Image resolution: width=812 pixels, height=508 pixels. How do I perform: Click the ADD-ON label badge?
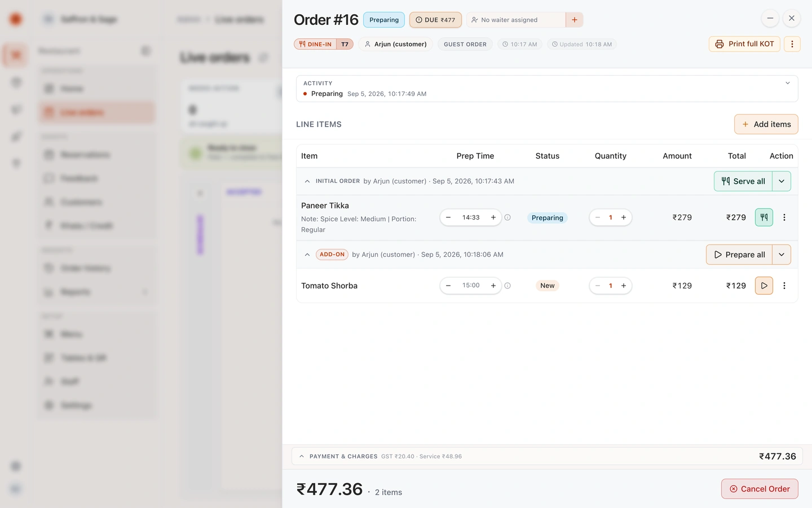[332, 255]
